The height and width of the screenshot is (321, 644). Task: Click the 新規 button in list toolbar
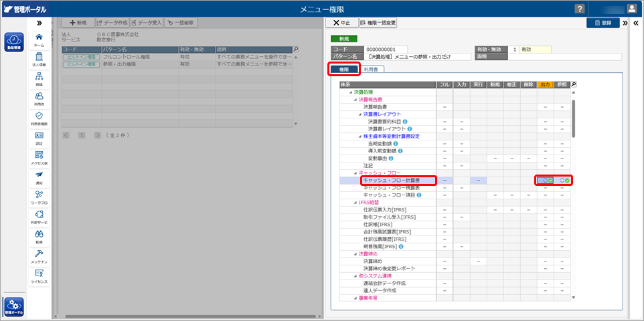(78, 23)
